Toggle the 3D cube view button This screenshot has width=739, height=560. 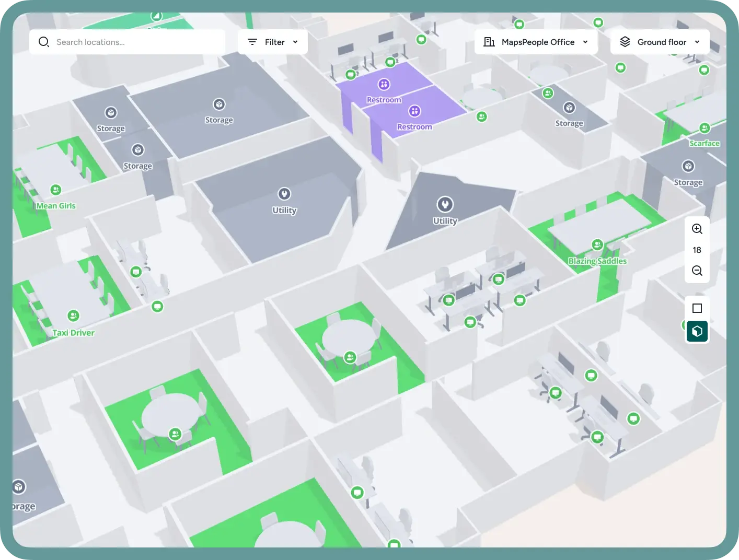point(697,331)
